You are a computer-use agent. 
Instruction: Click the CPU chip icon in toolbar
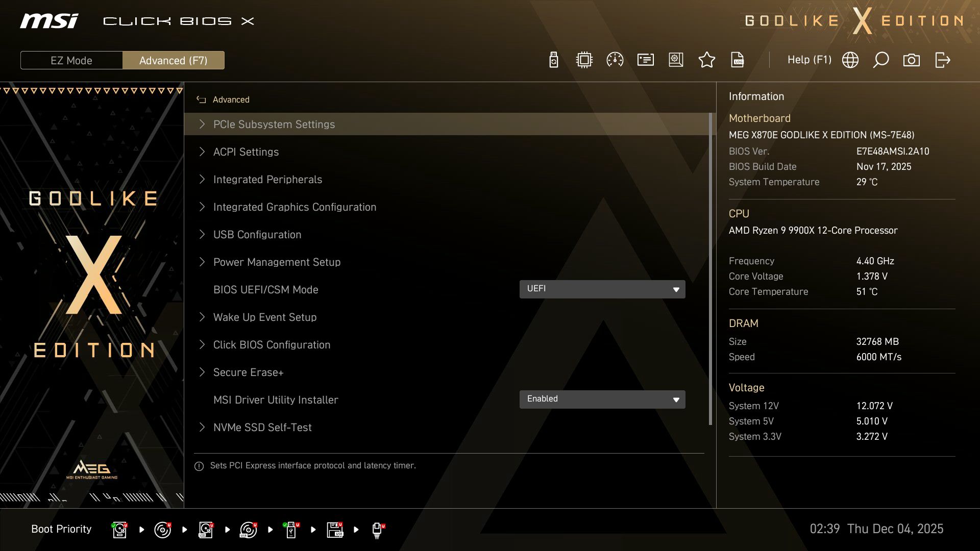(583, 60)
